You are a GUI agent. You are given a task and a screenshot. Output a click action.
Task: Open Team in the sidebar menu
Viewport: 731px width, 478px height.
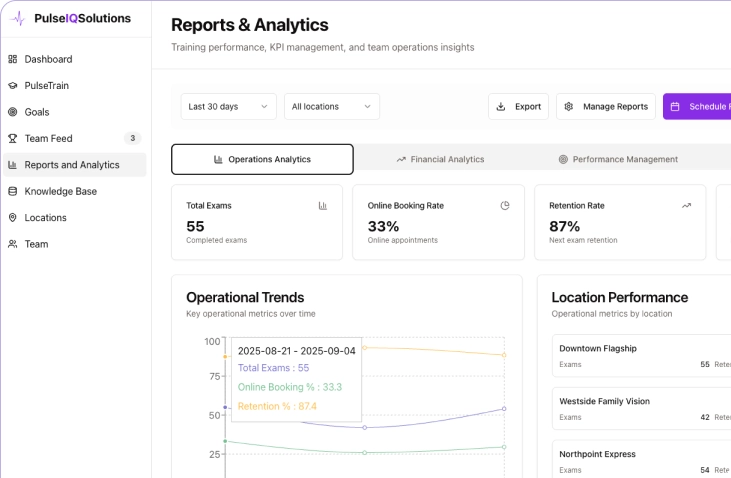(36, 244)
